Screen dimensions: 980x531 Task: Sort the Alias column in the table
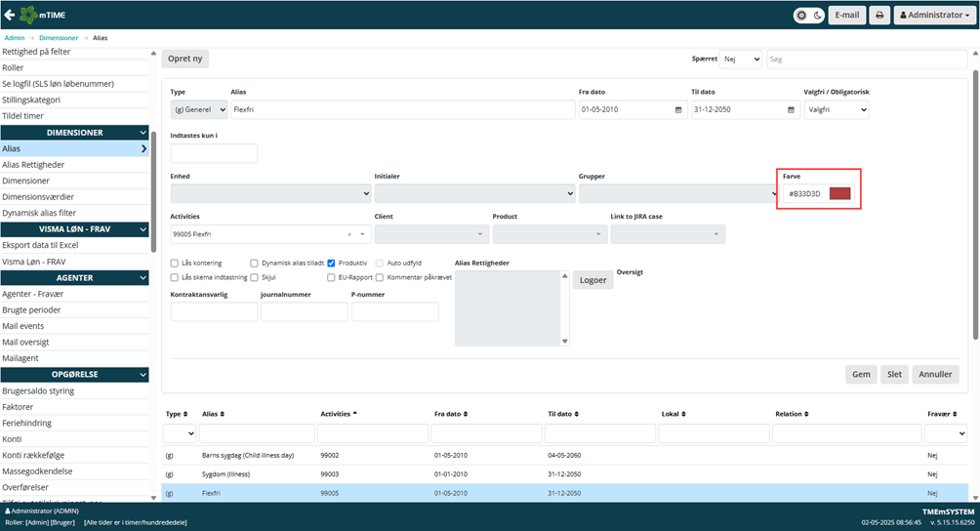(211, 414)
